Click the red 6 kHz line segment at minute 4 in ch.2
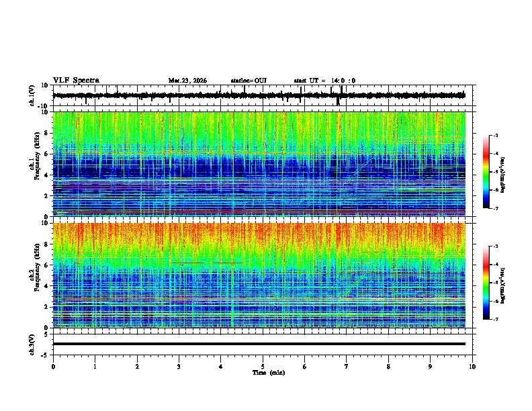Viewport: 532px width, 411px height. tap(228, 263)
